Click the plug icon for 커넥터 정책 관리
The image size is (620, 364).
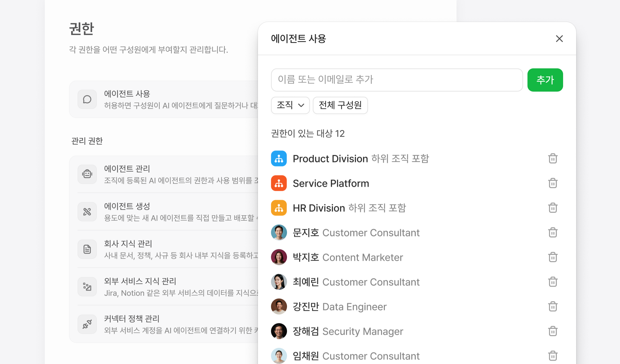click(x=87, y=324)
